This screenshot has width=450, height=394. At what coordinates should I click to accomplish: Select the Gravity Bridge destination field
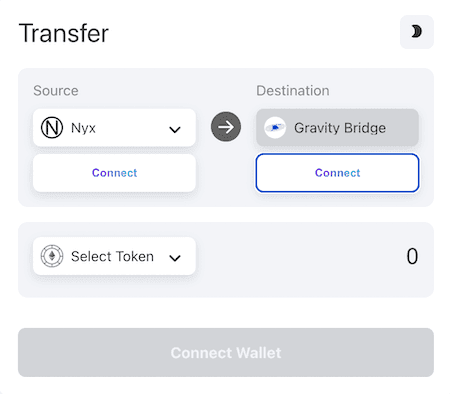(x=337, y=128)
